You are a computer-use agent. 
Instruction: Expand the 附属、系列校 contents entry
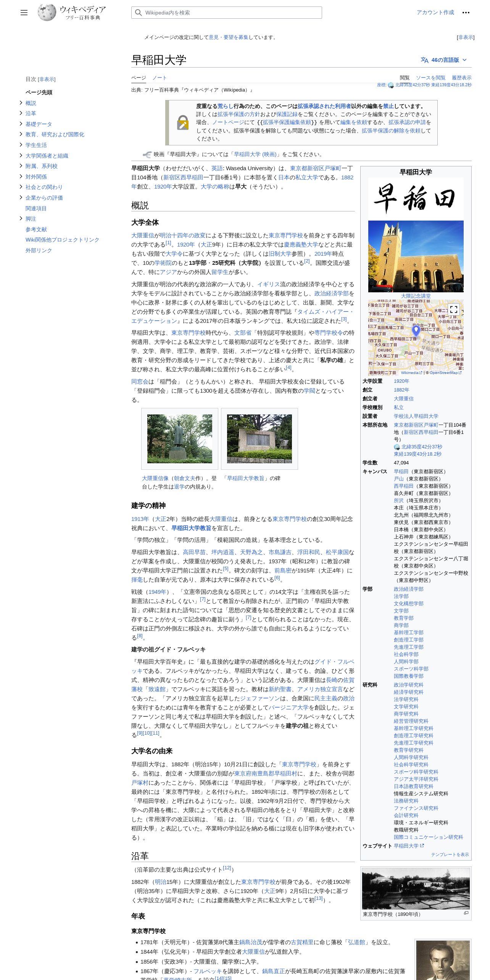(x=21, y=166)
